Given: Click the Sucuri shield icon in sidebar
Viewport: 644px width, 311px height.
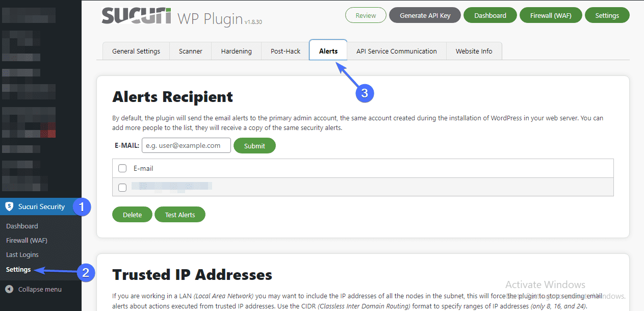Looking at the screenshot, I should click(9, 206).
